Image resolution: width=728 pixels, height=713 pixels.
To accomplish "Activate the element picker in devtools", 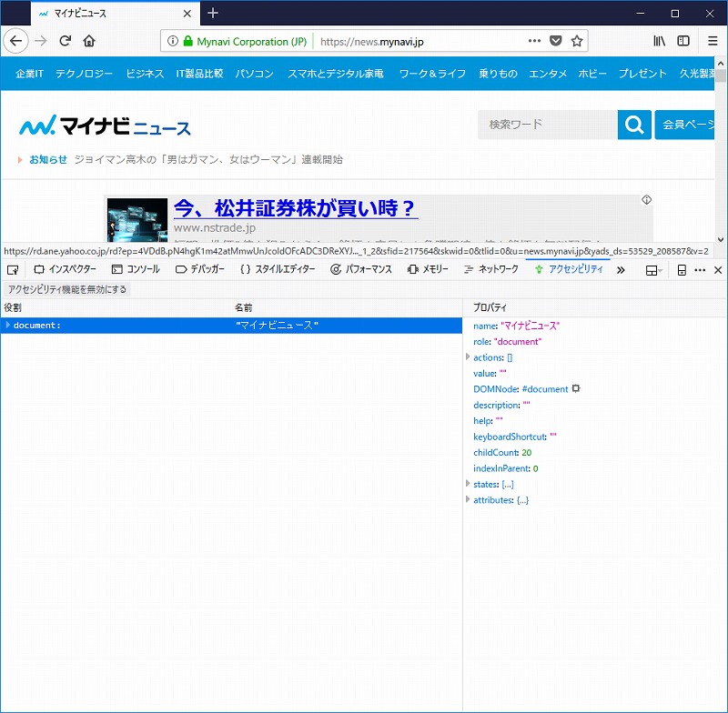I will tap(13, 269).
